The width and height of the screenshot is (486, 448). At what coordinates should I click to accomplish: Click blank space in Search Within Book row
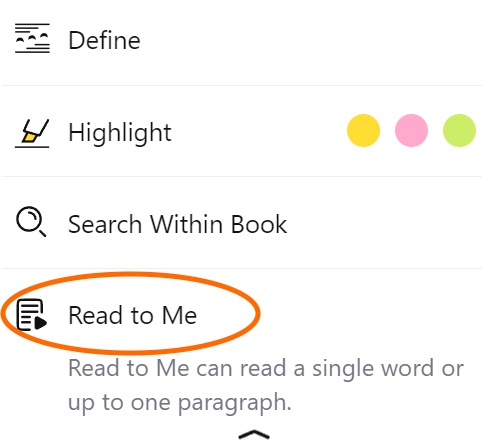[x=383, y=223]
